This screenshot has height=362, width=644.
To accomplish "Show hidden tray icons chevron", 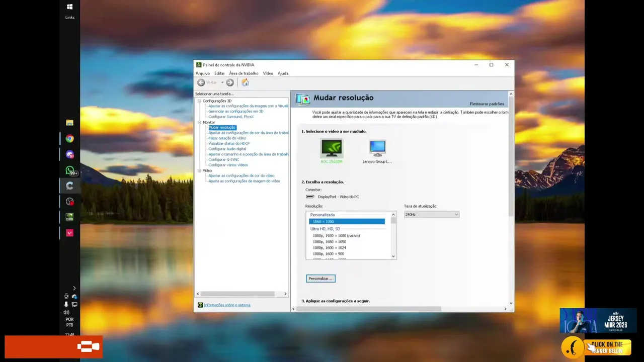I will 74,288.
